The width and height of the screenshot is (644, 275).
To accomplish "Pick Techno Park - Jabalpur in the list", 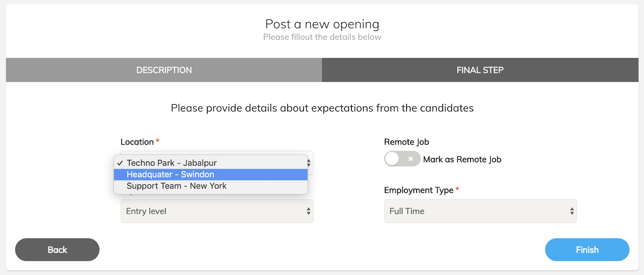I will coord(171,163).
